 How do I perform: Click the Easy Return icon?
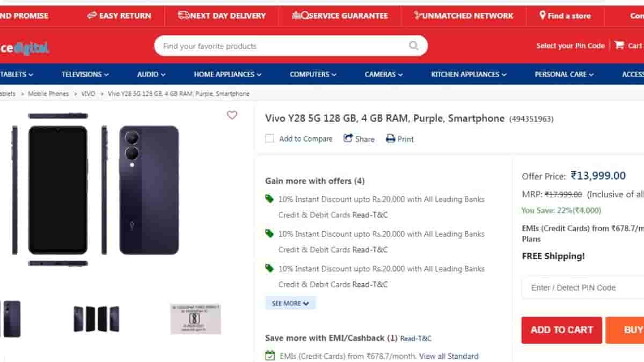click(x=92, y=16)
